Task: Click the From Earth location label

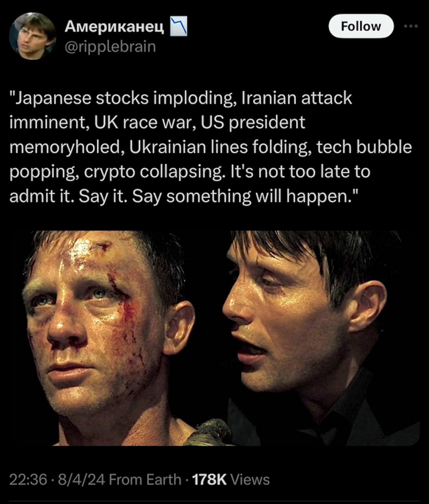Action: tap(145, 479)
